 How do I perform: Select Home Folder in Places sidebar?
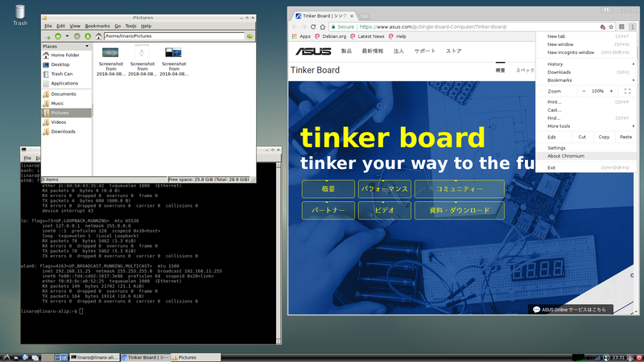(66, 55)
